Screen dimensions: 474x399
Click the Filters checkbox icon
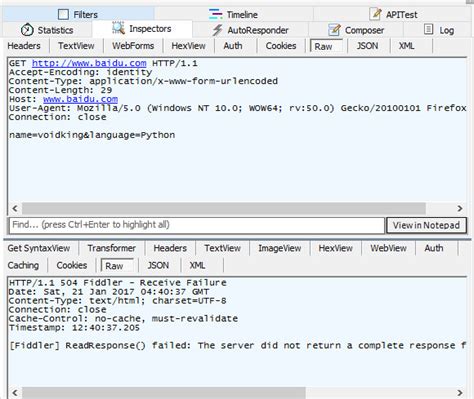click(x=63, y=14)
